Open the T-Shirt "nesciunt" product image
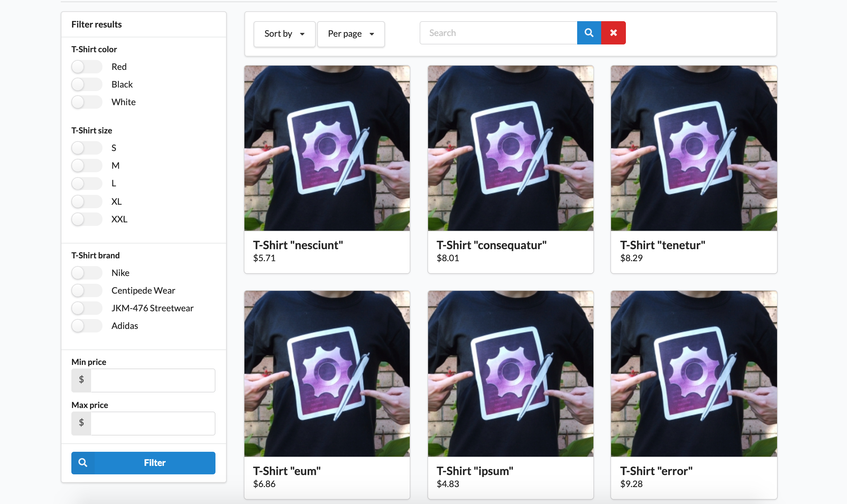 (327, 148)
